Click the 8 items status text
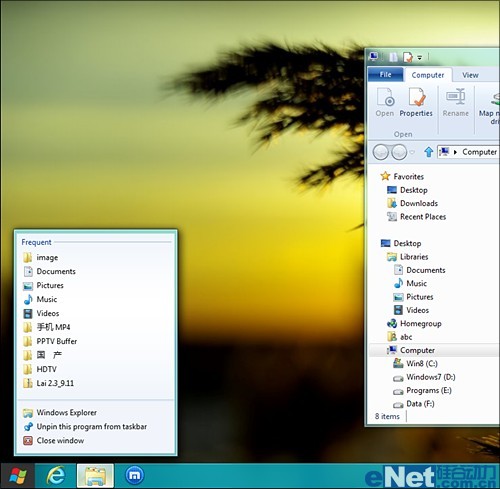Image resolution: width=500 pixels, height=489 pixels. click(387, 416)
